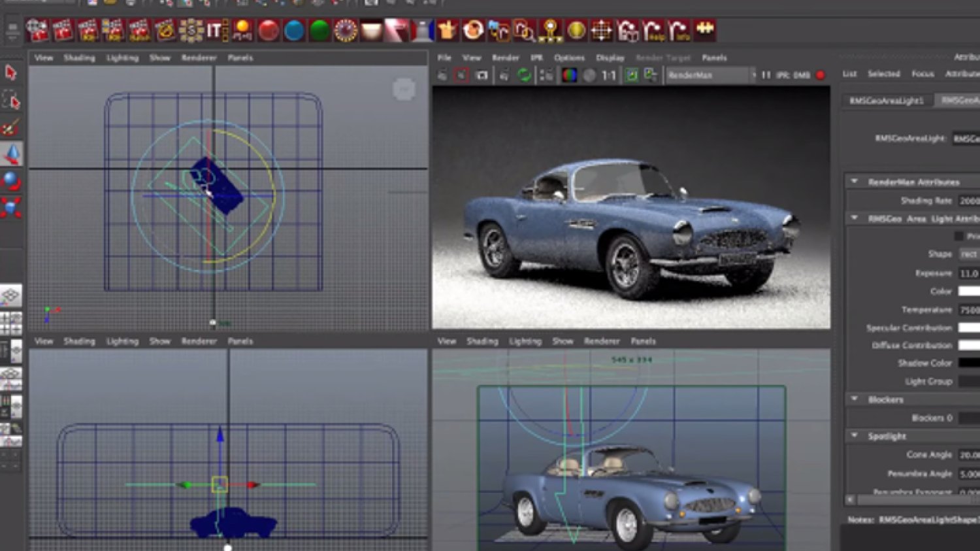The width and height of the screenshot is (980, 551).
Task: Open the RenderMan renderer dropdown
Action: point(710,75)
